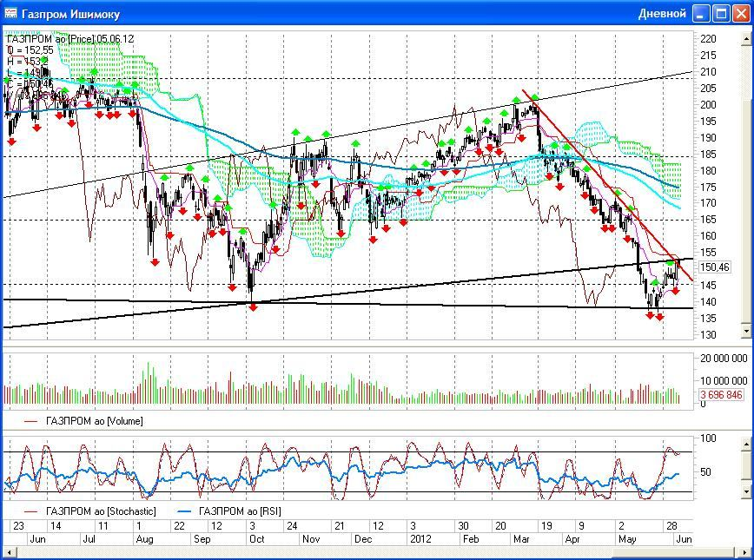Click the 'Sep' month on time axis

click(202, 539)
